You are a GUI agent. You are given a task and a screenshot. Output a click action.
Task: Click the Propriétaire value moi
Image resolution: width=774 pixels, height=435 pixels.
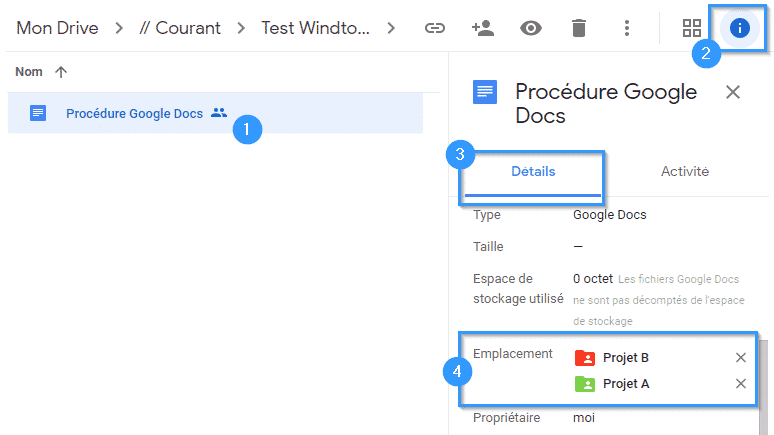pos(583,418)
